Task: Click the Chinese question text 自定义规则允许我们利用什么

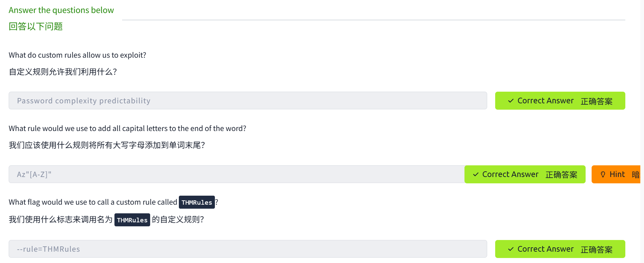Action: point(63,72)
